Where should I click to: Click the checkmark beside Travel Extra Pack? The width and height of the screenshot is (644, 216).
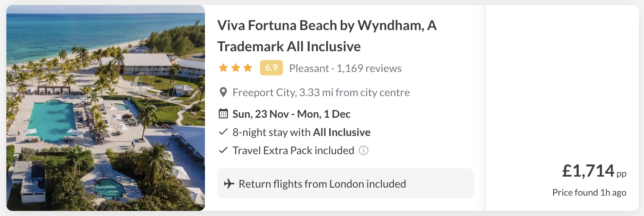click(223, 150)
